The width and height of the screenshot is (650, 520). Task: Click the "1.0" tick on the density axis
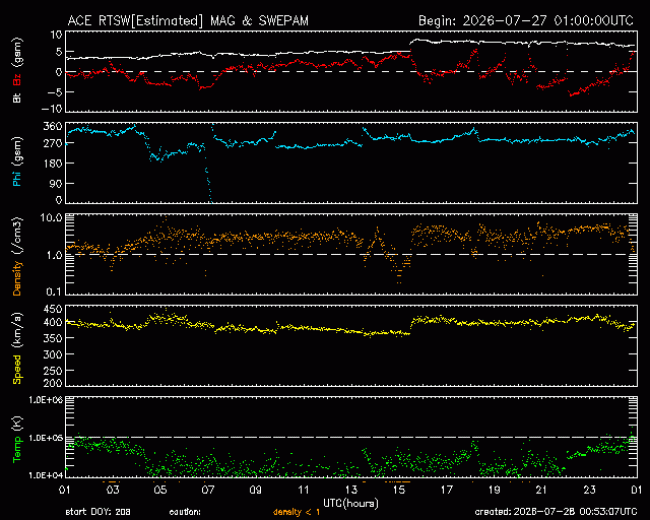click(54, 255)
